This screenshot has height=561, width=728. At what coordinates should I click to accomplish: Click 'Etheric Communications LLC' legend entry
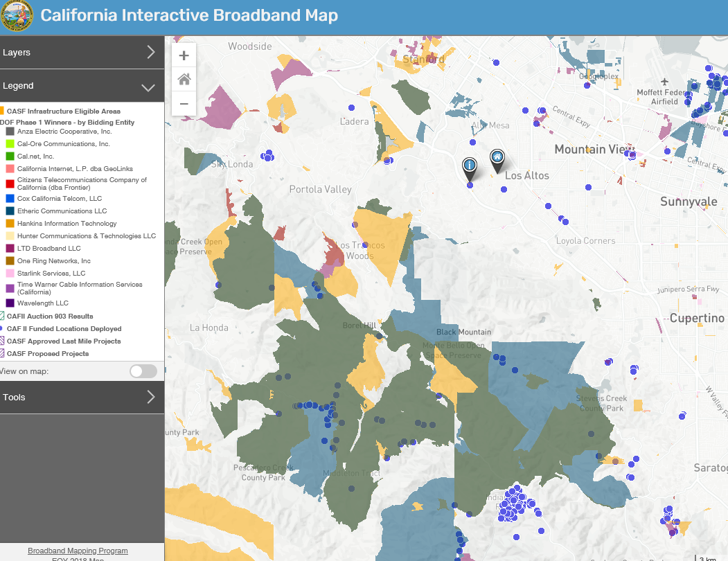pos(62,211)
